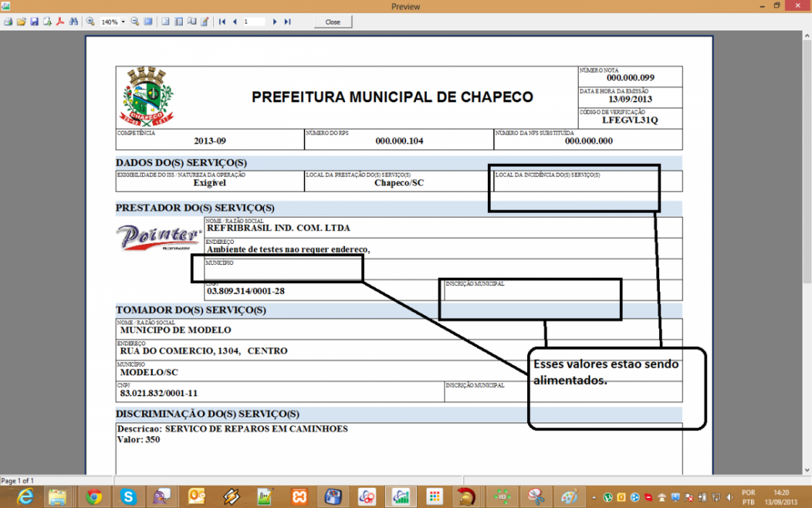
Task: Open Find with the binoculars icon
Action: tap(73, 22)
